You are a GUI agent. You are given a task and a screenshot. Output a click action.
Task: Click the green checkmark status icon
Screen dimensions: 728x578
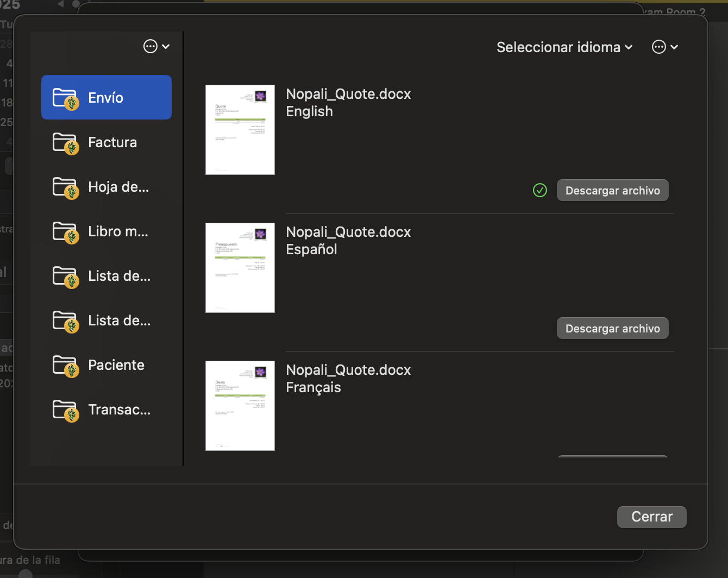coord(540,190)
